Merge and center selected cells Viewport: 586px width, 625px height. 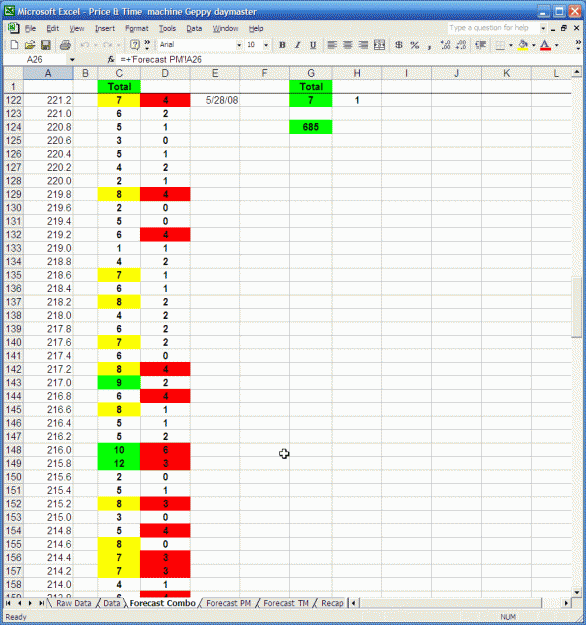[379, 45]
